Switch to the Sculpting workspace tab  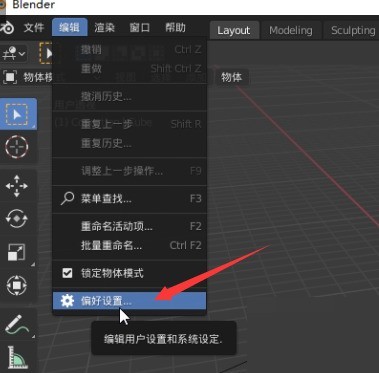pyautogui.click(x=353, y=30)
